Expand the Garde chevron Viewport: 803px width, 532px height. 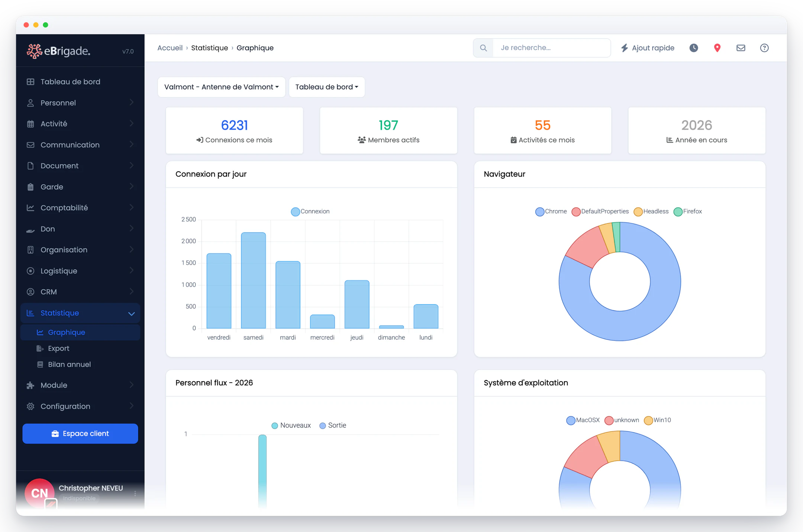pos(132,187)
